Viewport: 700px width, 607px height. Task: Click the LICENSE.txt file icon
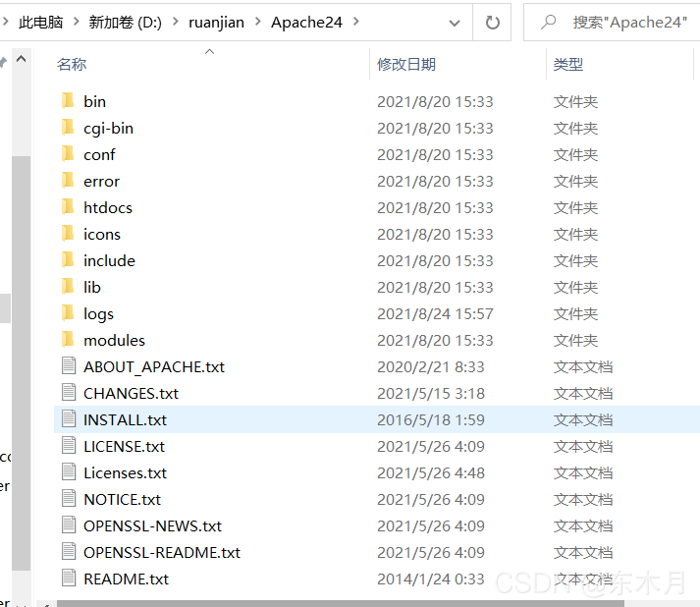[69, 446]
